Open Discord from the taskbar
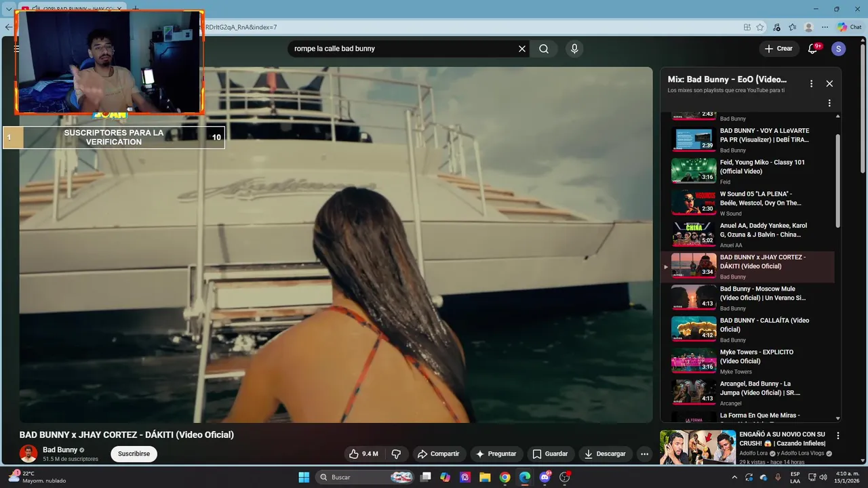868x488 pixels. (x=545, y=477)
